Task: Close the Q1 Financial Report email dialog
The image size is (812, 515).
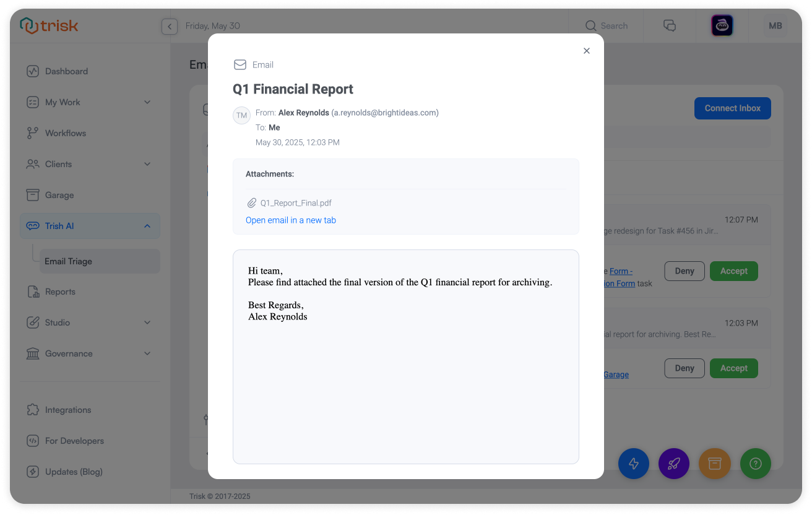Action: pyautogui.click(x=587, y=51)
